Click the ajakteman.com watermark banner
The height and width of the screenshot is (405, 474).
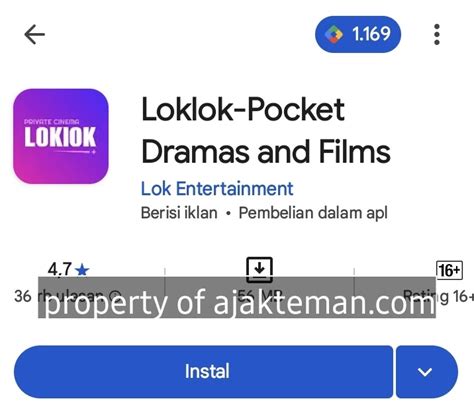pos(237,297)
